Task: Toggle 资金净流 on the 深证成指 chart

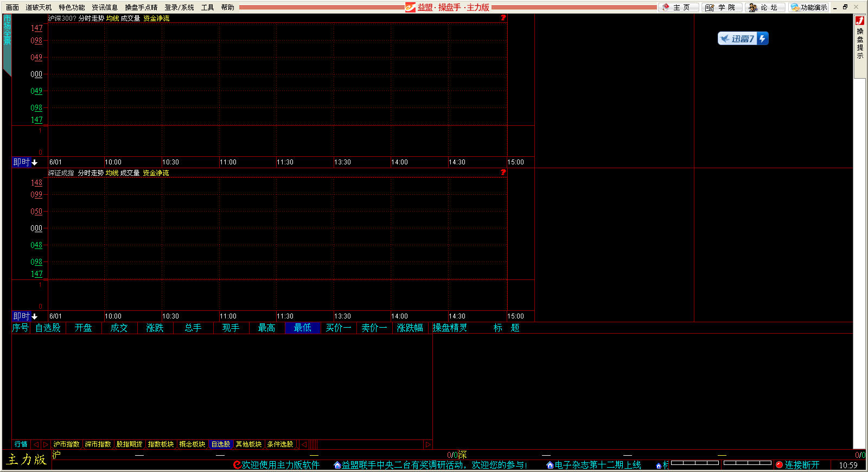Action: click(x=156, y=173)
